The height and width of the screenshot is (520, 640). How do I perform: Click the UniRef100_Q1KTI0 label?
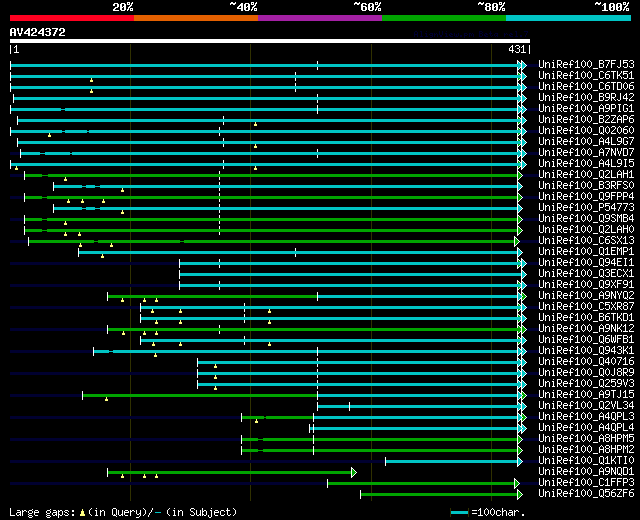[586, 461]
